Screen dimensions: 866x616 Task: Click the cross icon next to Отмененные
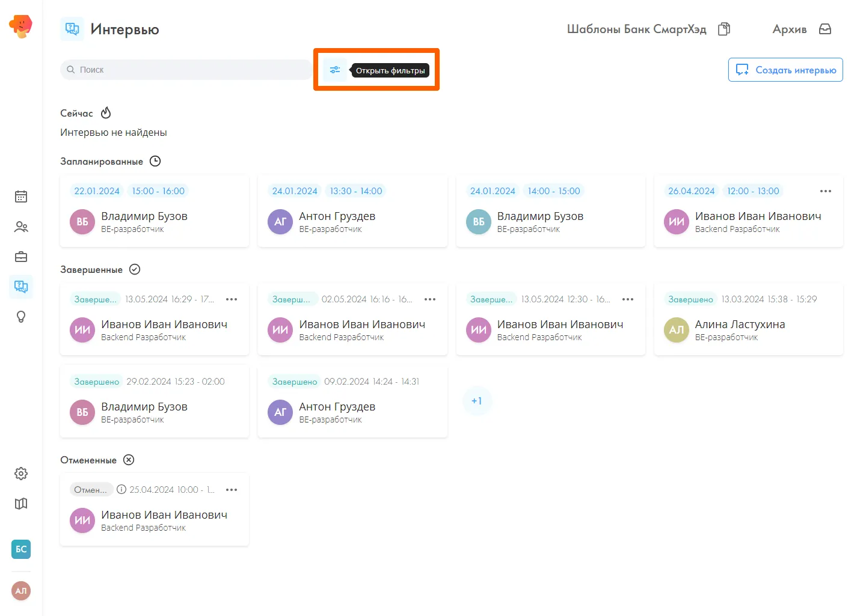[x=129, y=460]
